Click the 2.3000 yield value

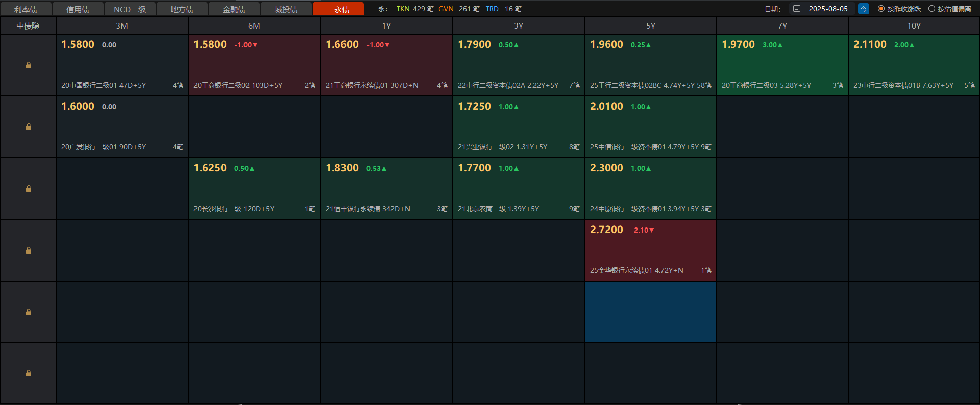(x=606, y=168)
